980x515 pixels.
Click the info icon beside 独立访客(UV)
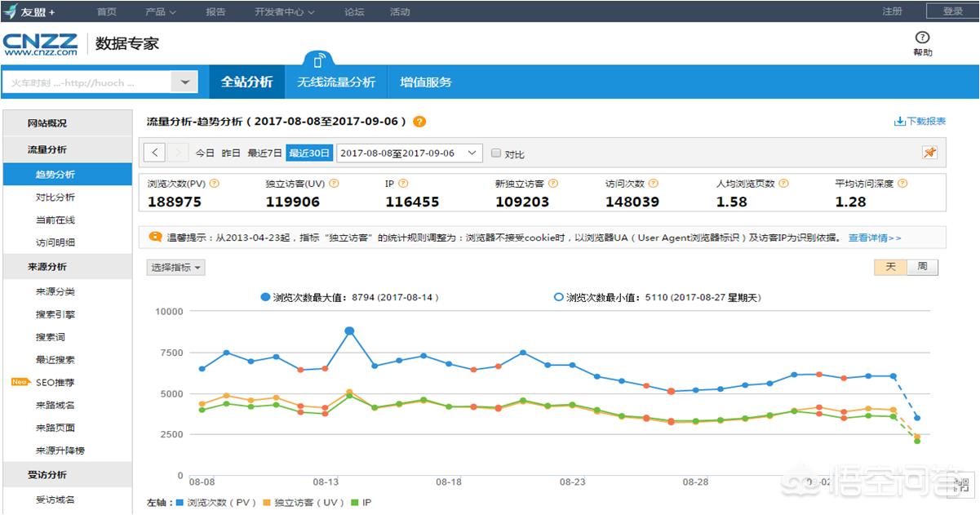334,184
